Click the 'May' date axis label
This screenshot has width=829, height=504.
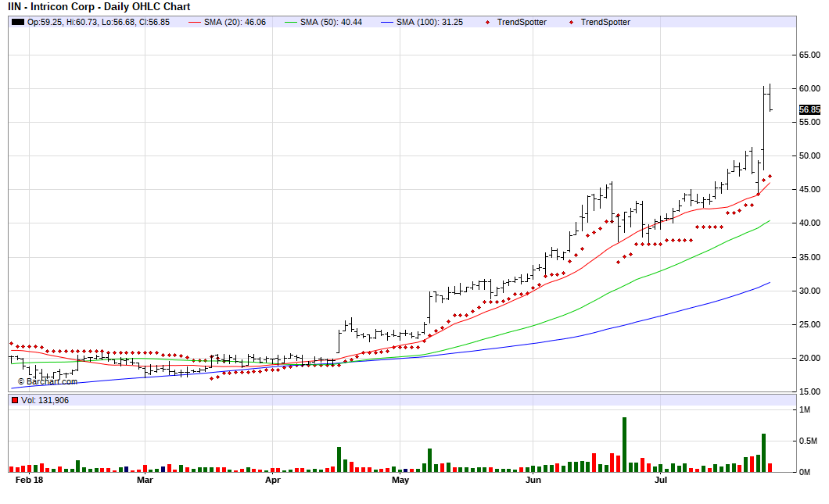pyautogui.click(x=400, y=480)
